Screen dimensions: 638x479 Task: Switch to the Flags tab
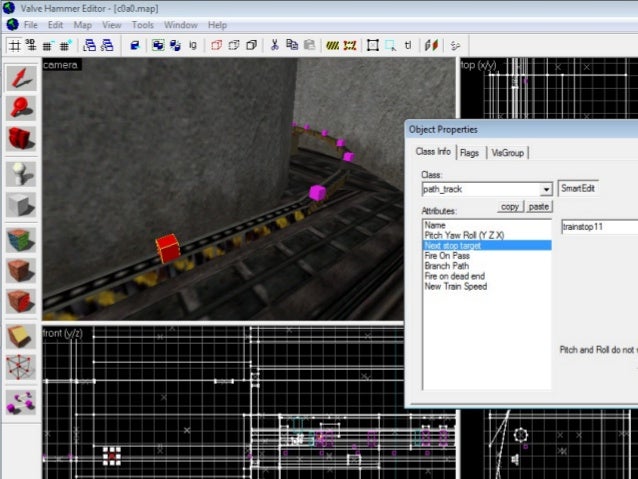pyautogui.click(x=469, y=152)
